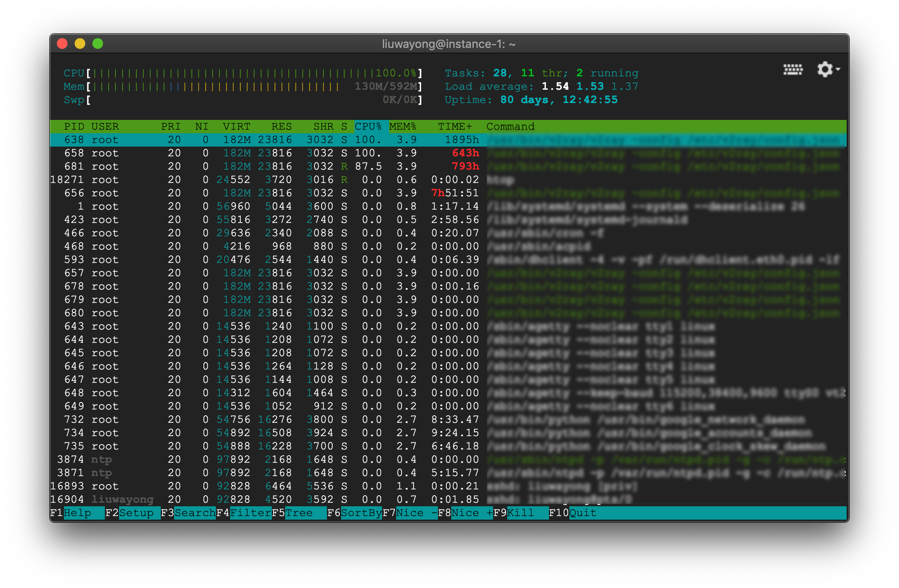Select process row with PID 657
899x588 pixels.
(x=448, y=273)
